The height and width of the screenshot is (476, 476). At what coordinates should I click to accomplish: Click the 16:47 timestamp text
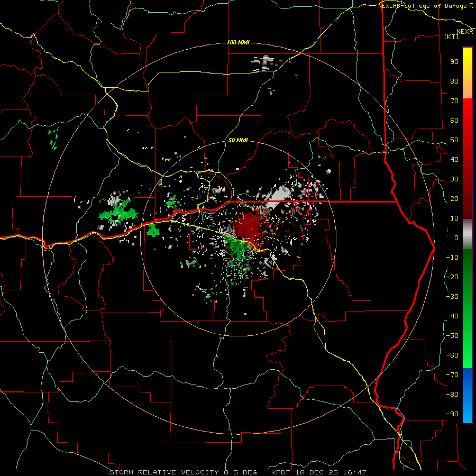[354, 472]
